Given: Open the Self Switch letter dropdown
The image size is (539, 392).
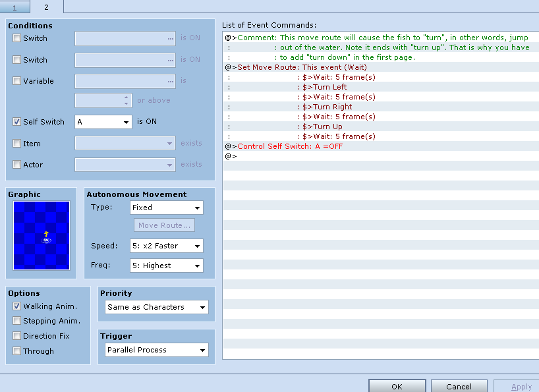Looking at the screenshot, I should (x=103, y=122).
